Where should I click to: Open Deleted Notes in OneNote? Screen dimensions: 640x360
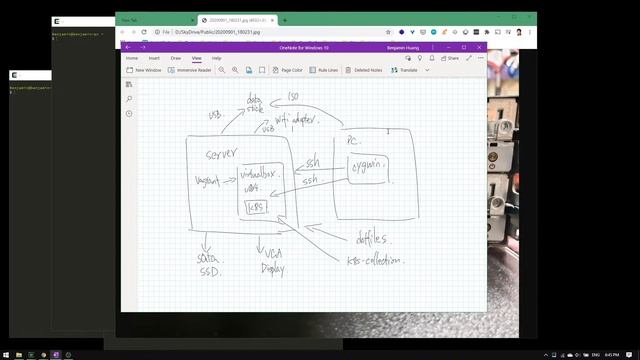pos(364,70)
